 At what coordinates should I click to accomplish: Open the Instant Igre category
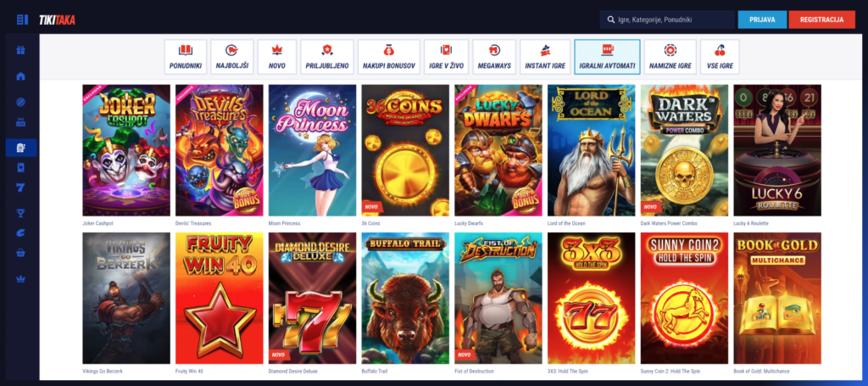(x=545, y=57)
